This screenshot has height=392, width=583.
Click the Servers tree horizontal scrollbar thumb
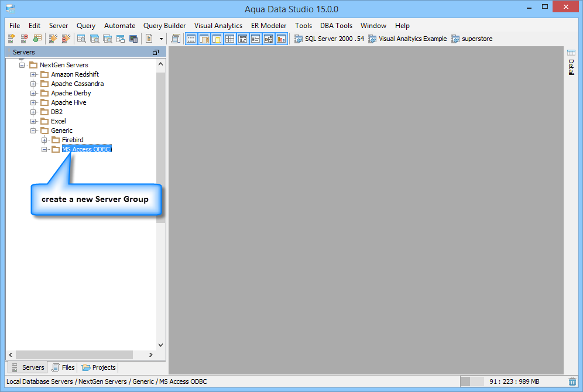click(74, 355)
